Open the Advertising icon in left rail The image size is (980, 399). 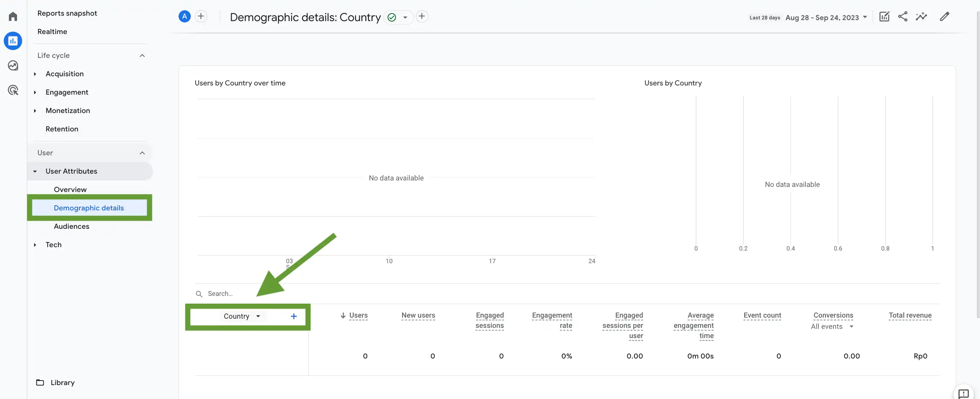click(13, 90)
